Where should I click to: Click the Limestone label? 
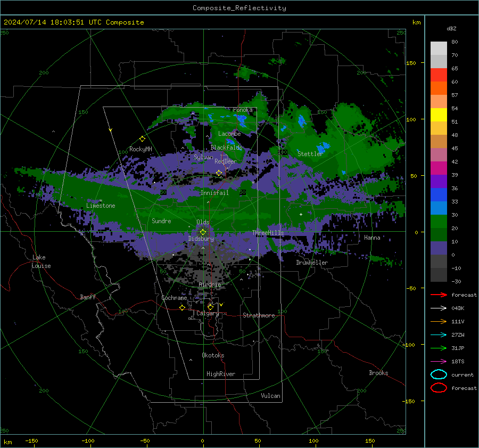point(101,206)
